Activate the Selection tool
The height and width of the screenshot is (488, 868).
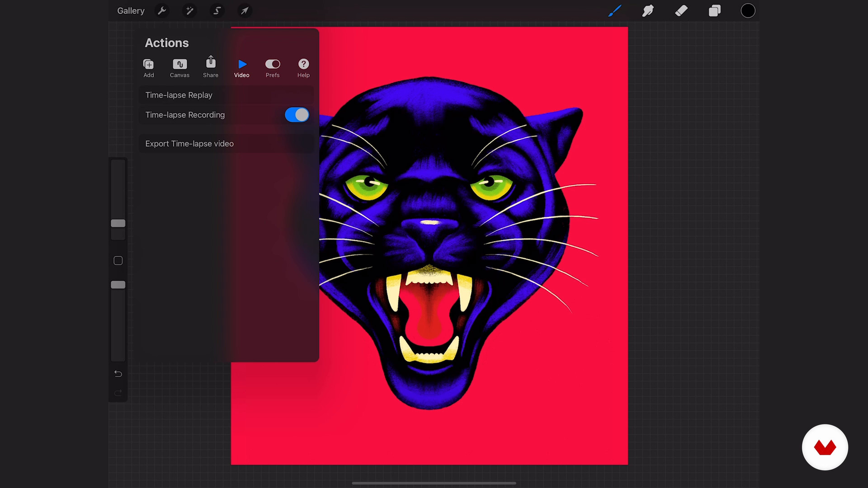pos(217,10)
